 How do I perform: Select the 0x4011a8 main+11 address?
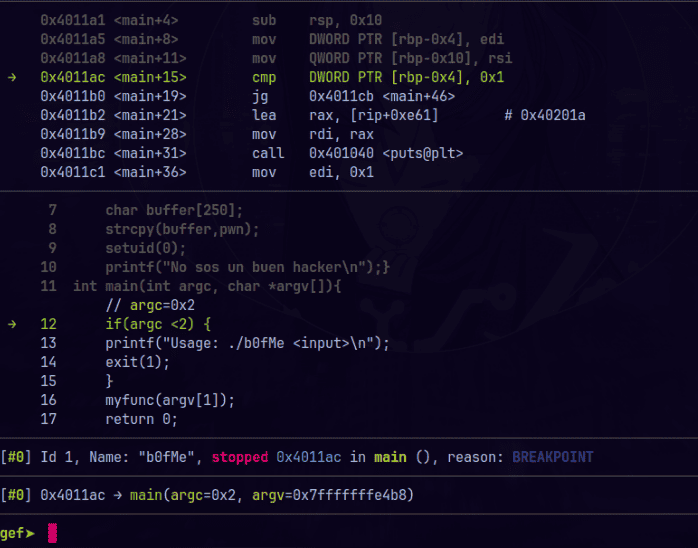pos(113,58)
